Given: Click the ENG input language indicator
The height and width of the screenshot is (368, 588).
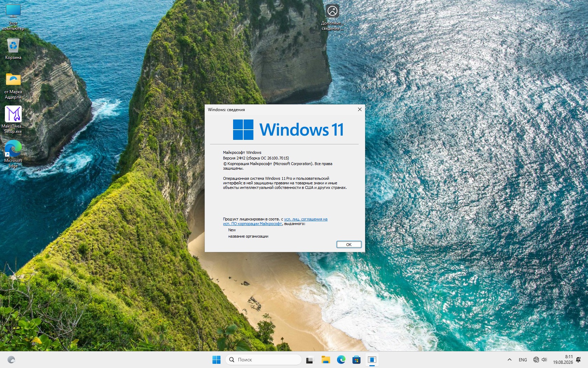Looking at the screenshot, I should tap(523, 360).
